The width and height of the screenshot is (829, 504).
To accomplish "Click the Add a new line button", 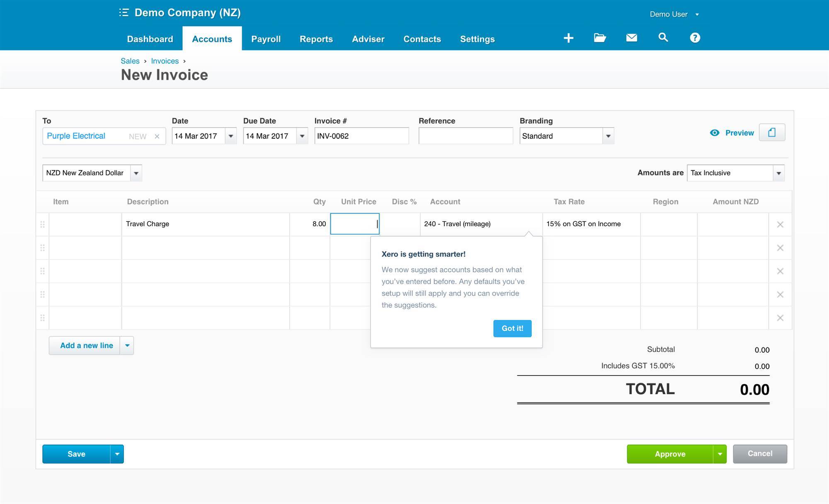I will click(86, 345).
